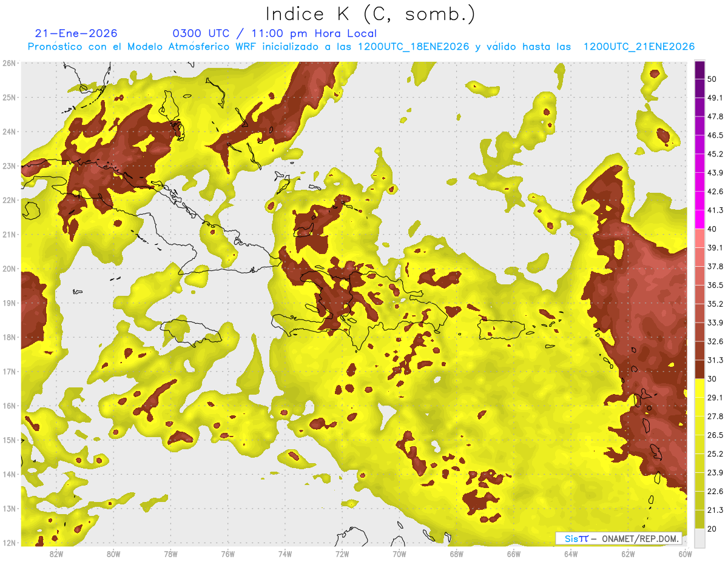
Task: Click the title "Indice K (C, somb.)"
Action: pos(370,14)
